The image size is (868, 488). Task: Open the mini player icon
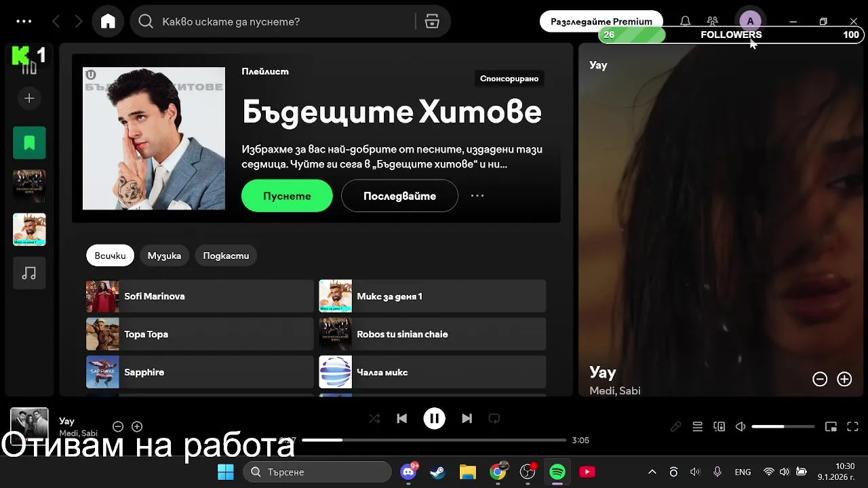click(x=831, y=426)
